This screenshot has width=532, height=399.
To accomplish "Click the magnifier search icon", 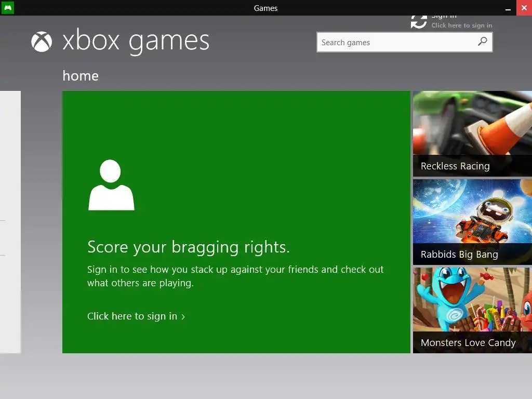I will point(482,42).
